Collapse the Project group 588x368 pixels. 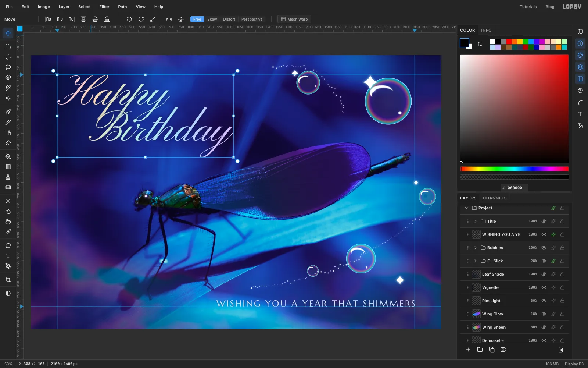tap(467, 208)
